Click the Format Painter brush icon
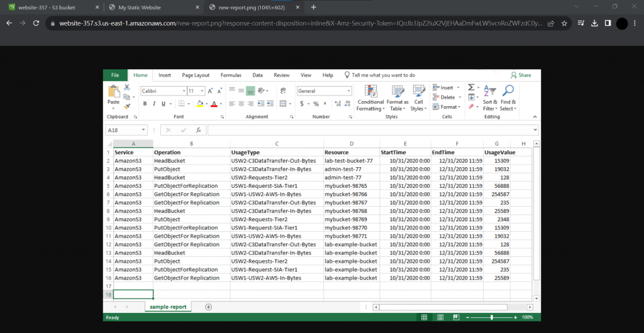 click(x=126, y=107)
